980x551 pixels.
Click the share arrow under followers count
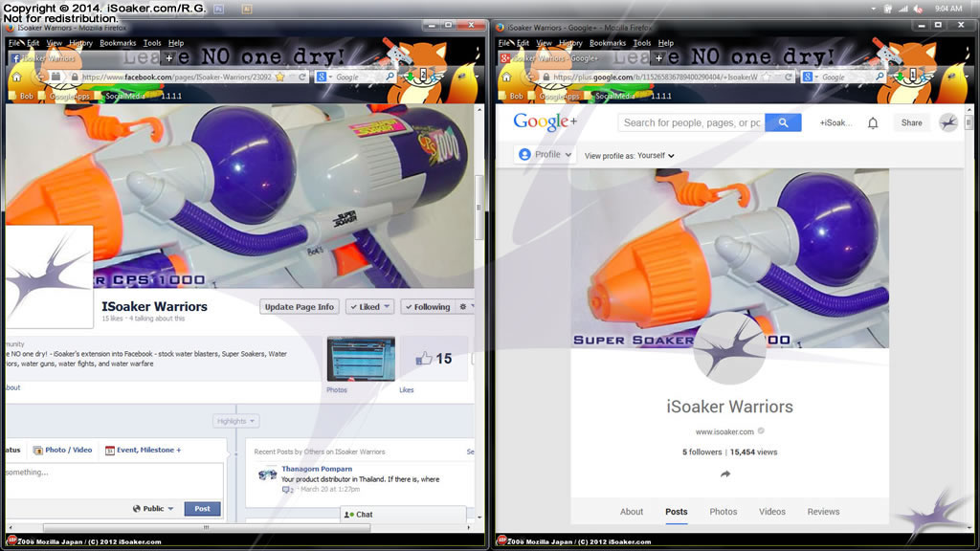[725, 474]
